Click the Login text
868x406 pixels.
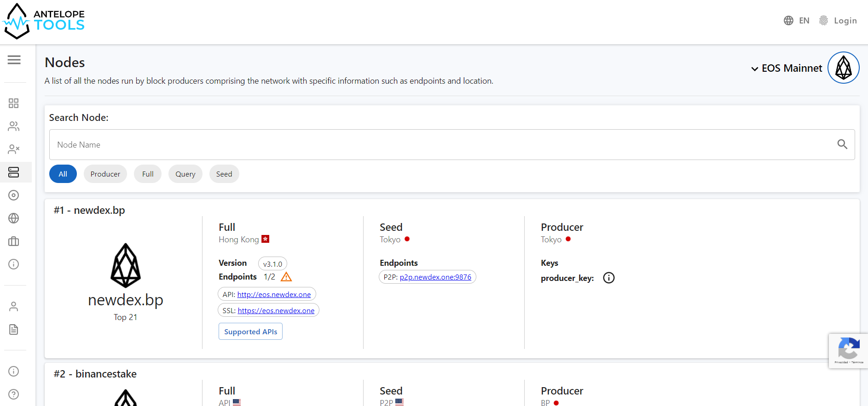(x=845, y=21)
